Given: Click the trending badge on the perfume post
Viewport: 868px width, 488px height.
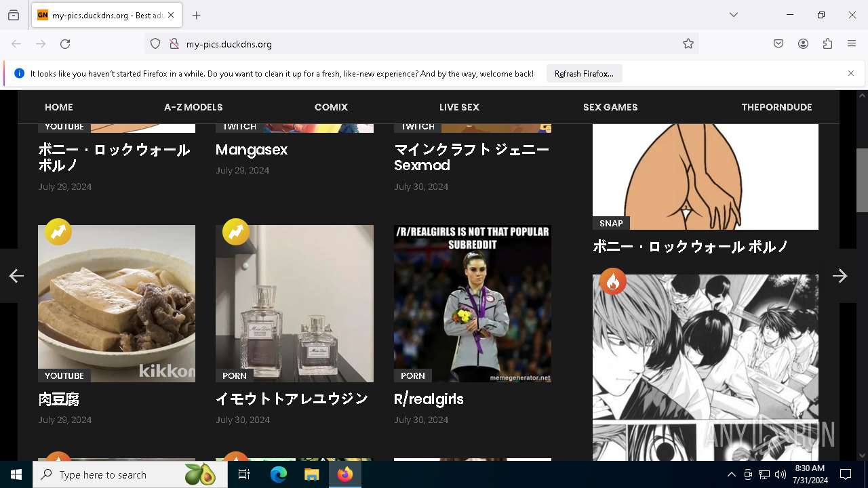Looking at the screenshot, I should point(236,232).
